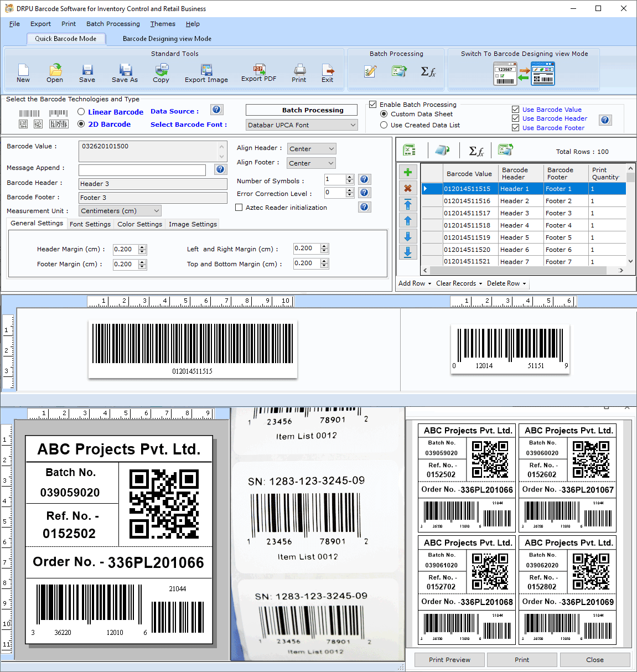
Task: Click the Save icon in Standard Tools
Action: click(87, 70)
